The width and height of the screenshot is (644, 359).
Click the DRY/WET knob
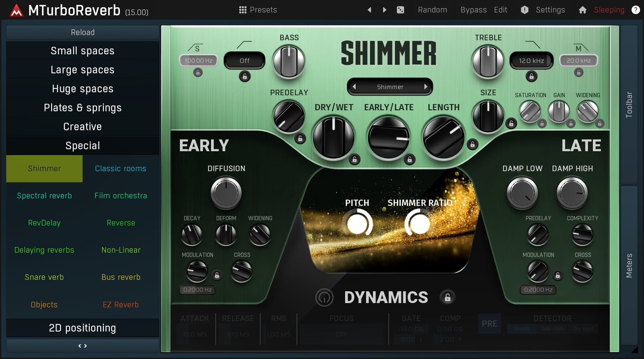coord(334,137)
